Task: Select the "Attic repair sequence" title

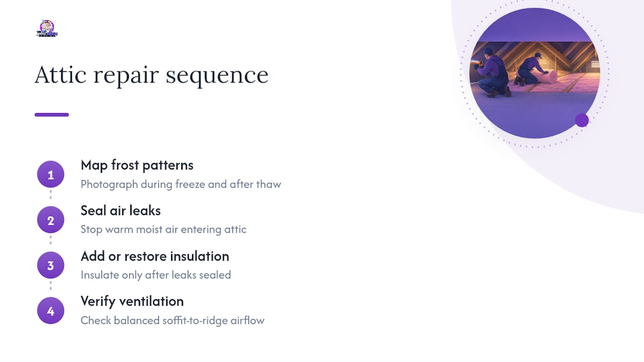Action: pos(151,75)
